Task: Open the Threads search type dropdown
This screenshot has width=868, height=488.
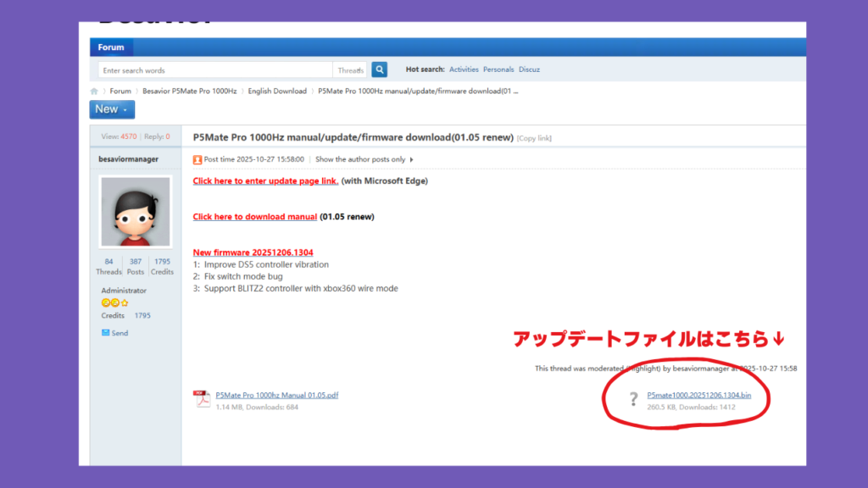Action: coord(351,70)
